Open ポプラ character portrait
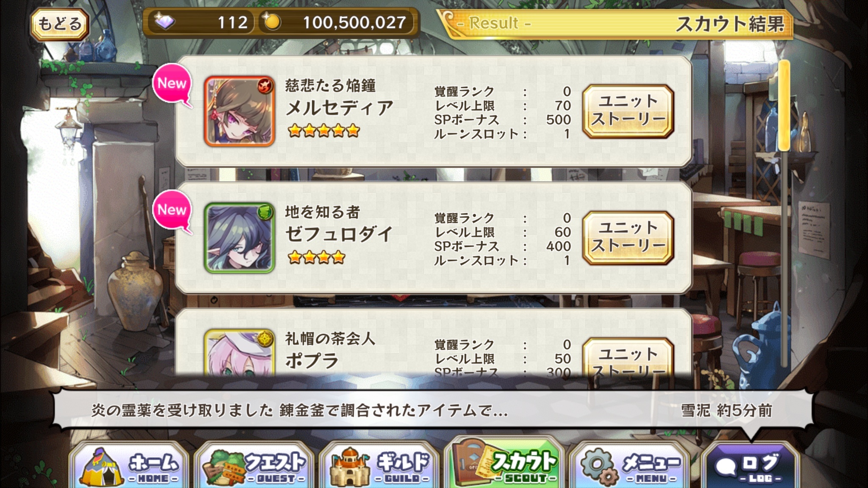Viewport: 868px width, 488px height. point(239,352)
